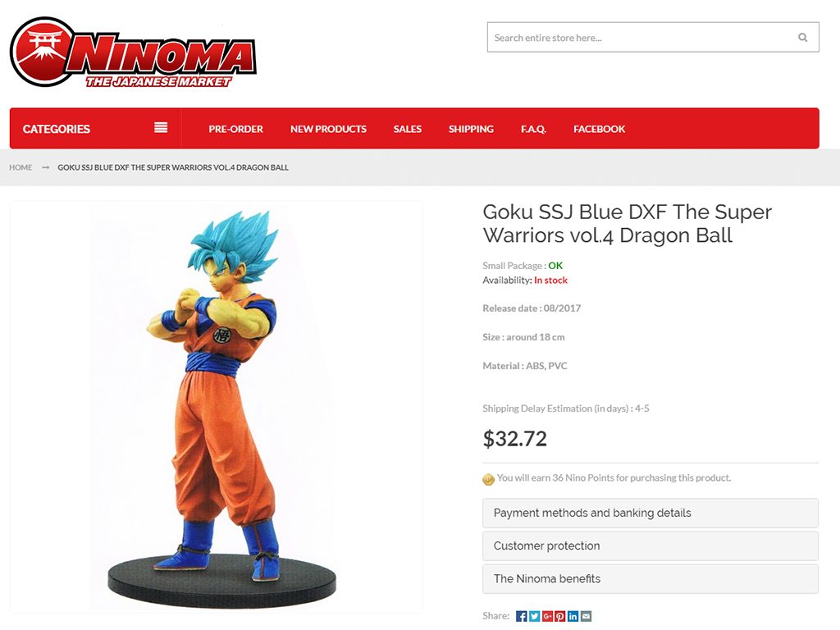Share product on Facebook icon

click(x=521, y=616)
